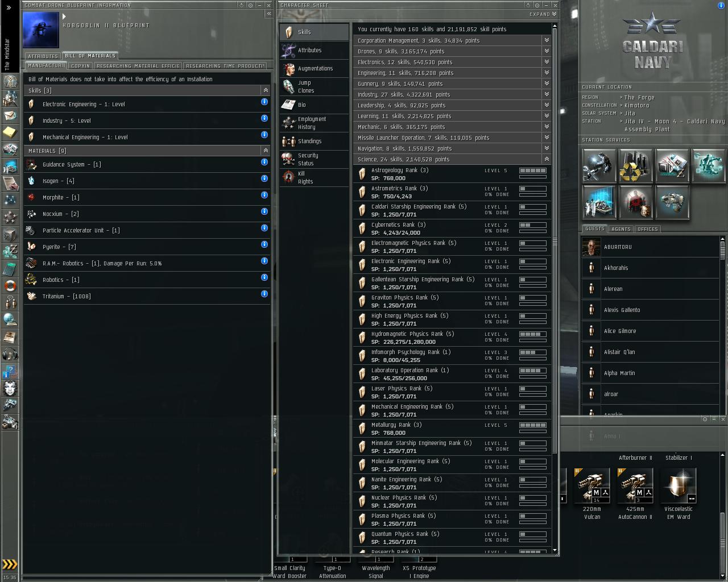Collapse the Science skill group
This screenshot has width=728, height=582.
tap(546, 159)
